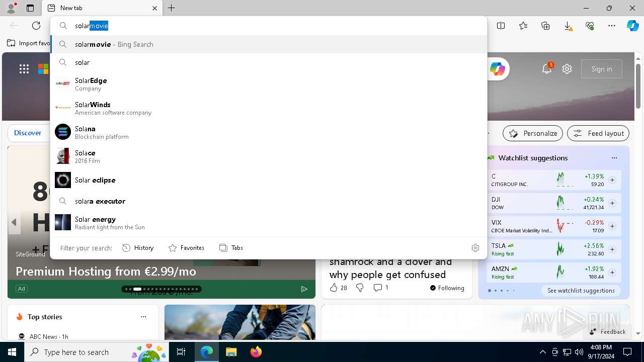Go to previous carousel slide
The image size is (644, 362).
click(x=14, y=222)
